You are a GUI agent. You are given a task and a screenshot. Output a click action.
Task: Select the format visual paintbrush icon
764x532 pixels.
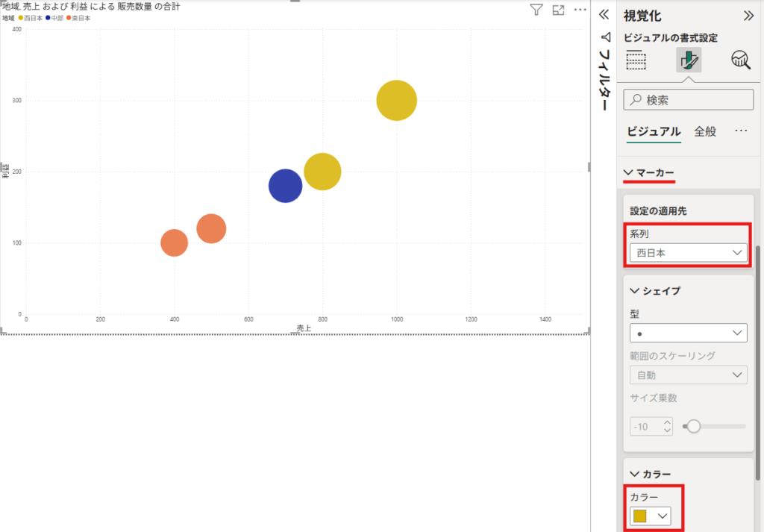[x=688, y=60]
